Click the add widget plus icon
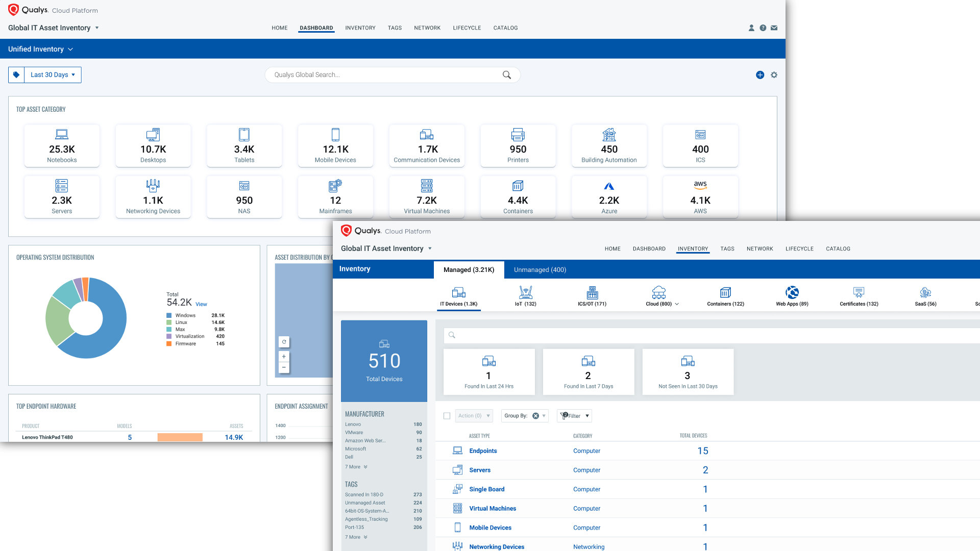This screenshot has width=980, height=551. [760, 74]
